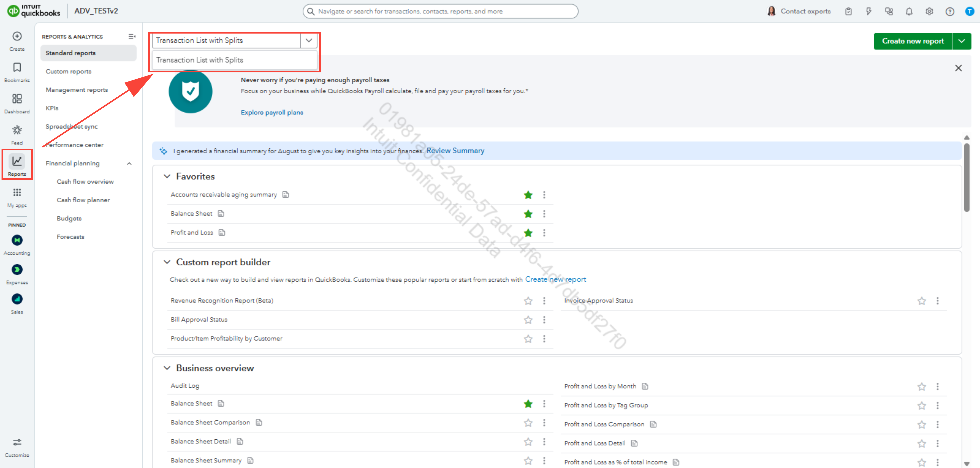
Task: Star the Profit and Loss by Month report
Action: 921,387
